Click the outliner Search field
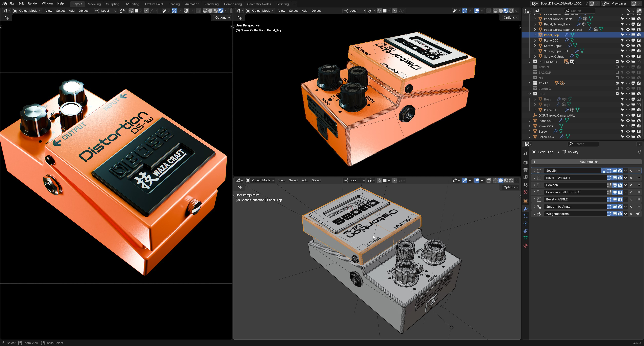Viewport: 644px width, 346px height. point(580,11)
